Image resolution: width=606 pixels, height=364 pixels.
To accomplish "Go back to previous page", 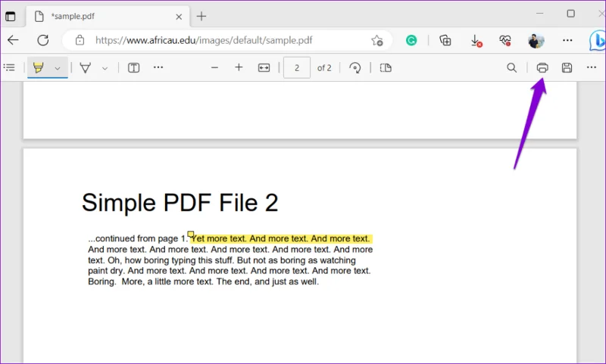I will coord(13,40).
